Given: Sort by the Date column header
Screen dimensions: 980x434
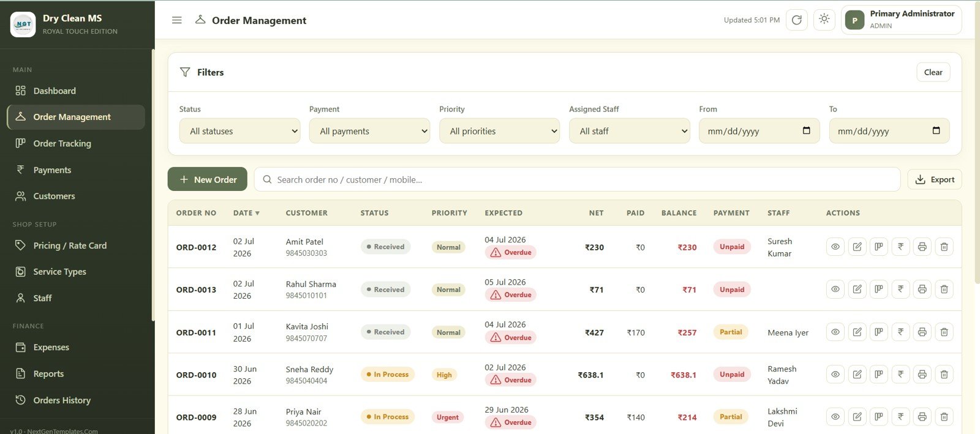Looking at the screenshot, I should click(x=246, y=213).
